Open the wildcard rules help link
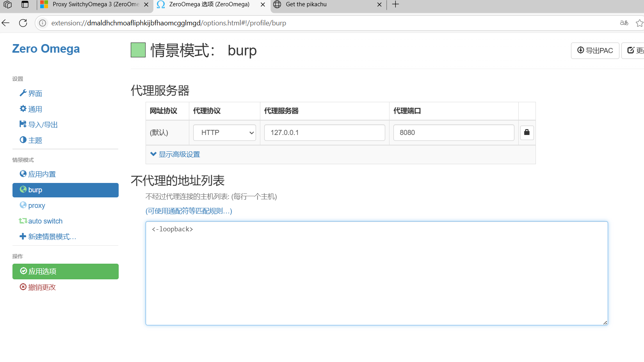Viewport: 644px width, 362px height. [189, 211]
